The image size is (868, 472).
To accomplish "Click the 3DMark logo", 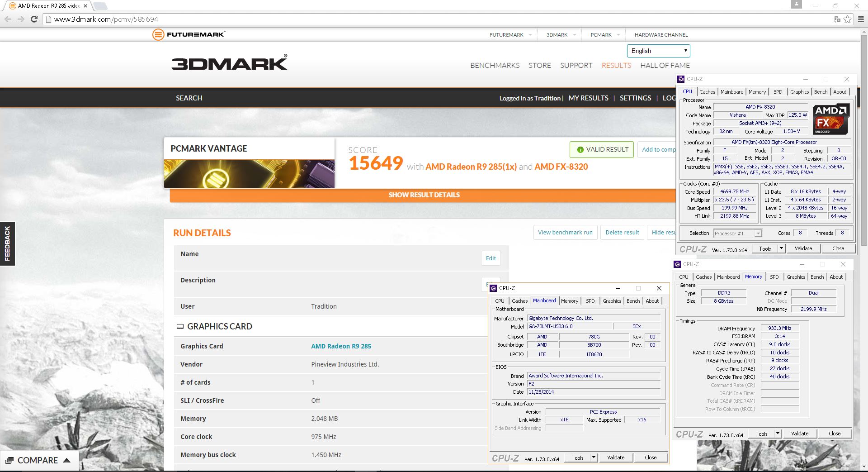I will point(229,63).
